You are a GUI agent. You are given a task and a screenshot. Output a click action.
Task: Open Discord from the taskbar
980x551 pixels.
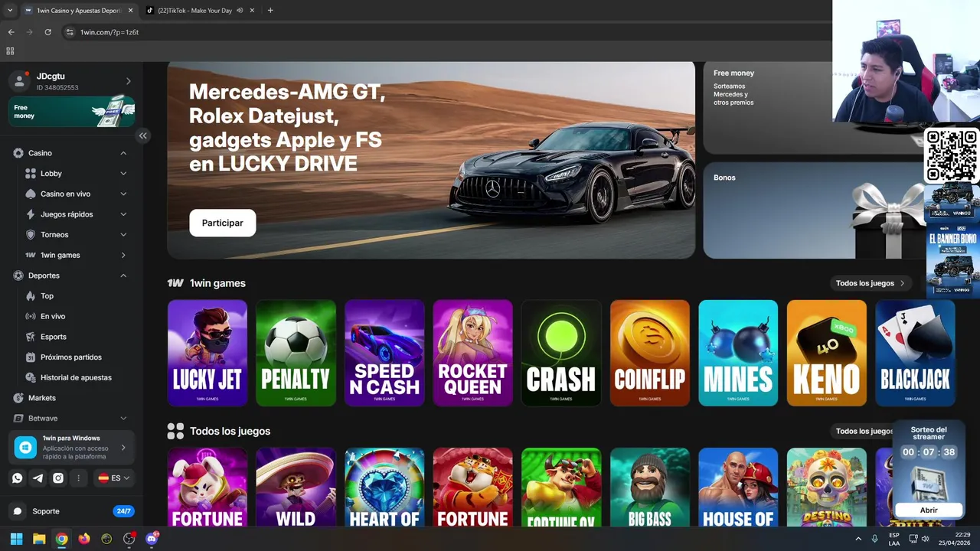coord(152,539)
